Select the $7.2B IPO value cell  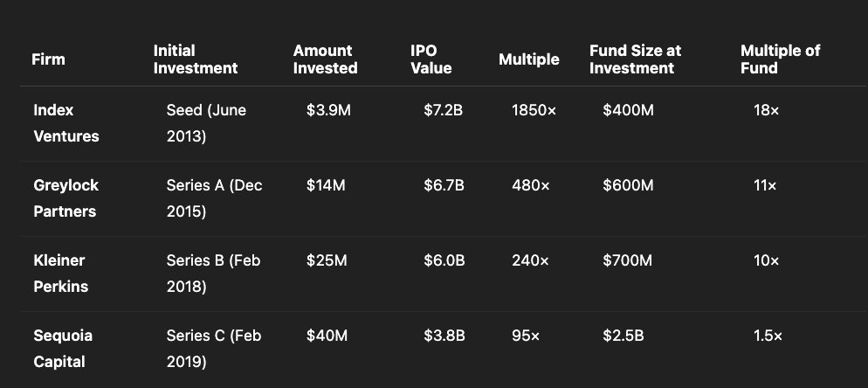pos(443,111)
